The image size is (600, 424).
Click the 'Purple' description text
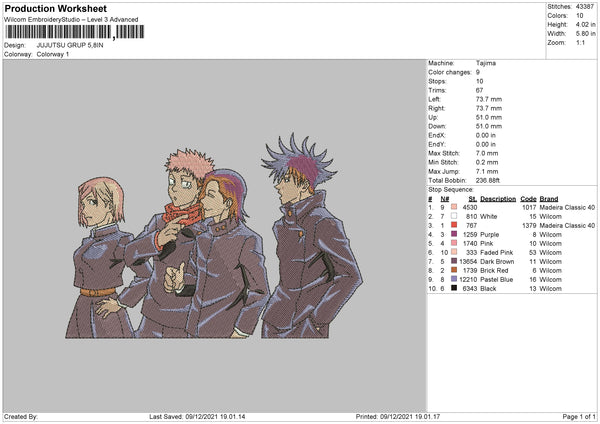[x=490, y=235]
